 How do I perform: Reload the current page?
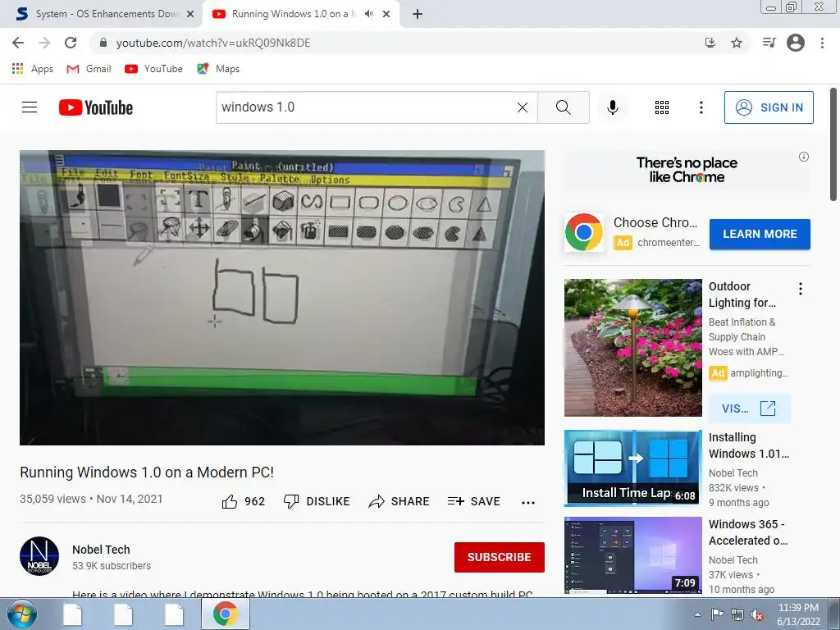(x=71, y=43)
